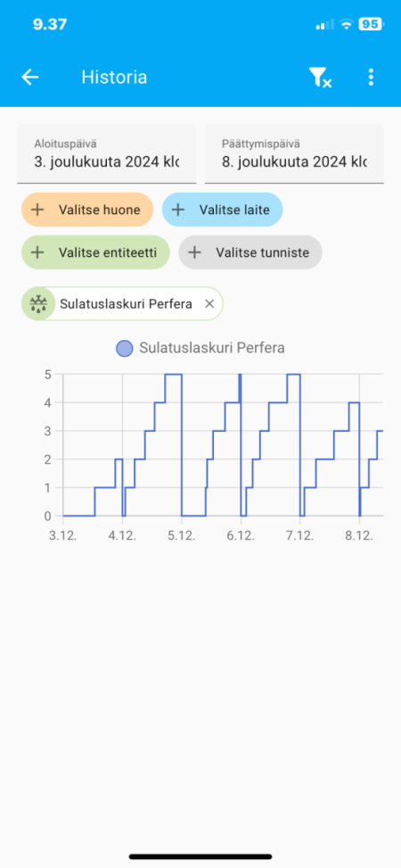Select the 5.12. marker on chart axis
Screen dimensions: 401x868
point(182,536)
